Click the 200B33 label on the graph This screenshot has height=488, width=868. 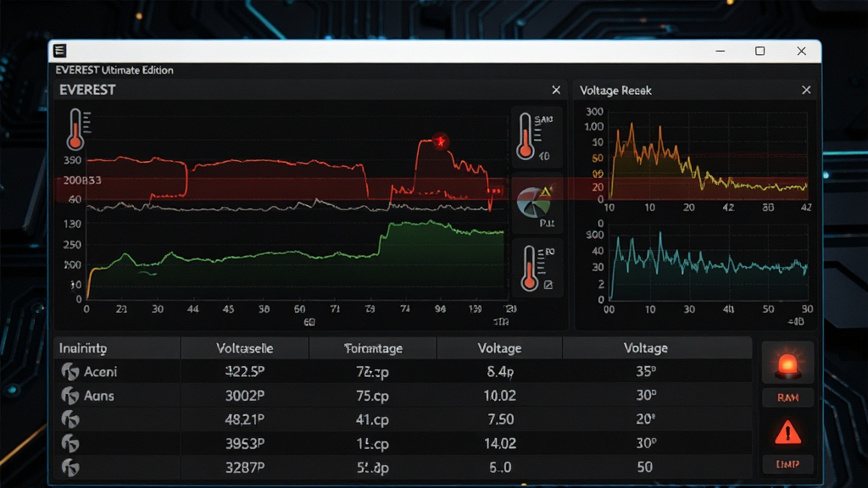click(82, 180)
